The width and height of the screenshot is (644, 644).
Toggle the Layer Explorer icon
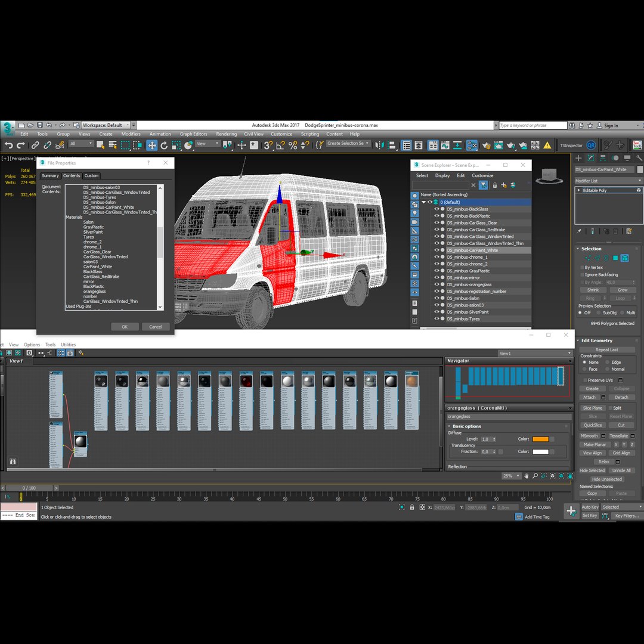[419, 145]
